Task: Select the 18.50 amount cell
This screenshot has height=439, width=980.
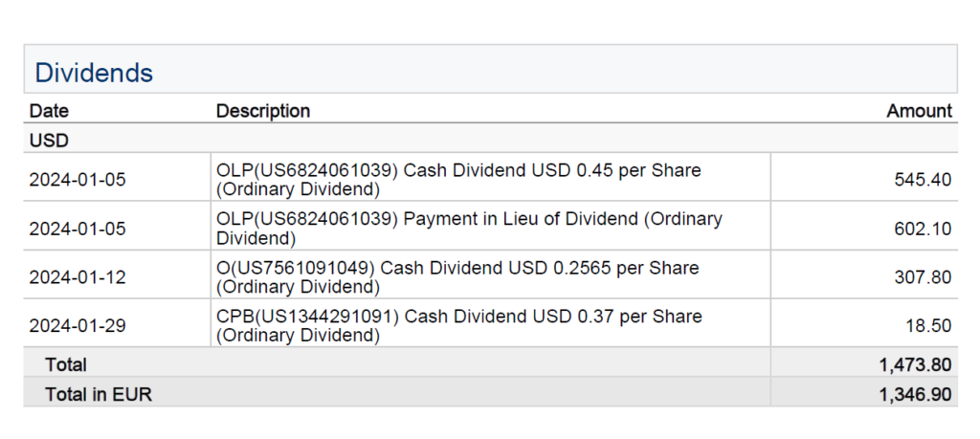Action: click(x=932, y=326)
